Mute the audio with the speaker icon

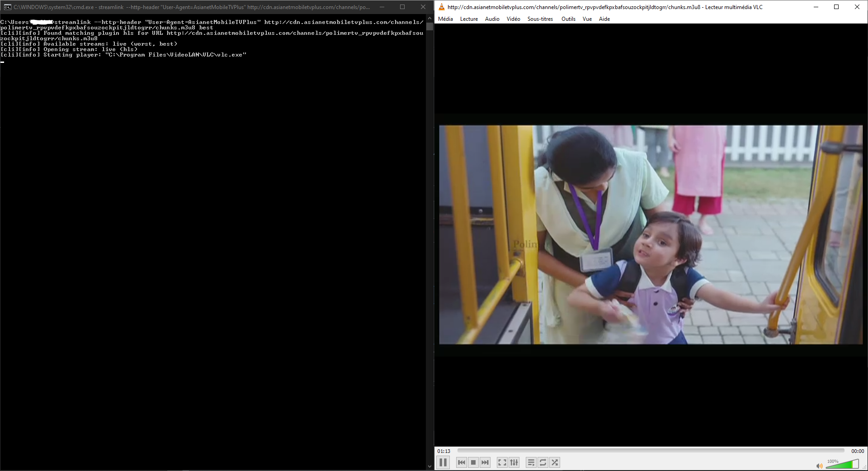(819, 466)
